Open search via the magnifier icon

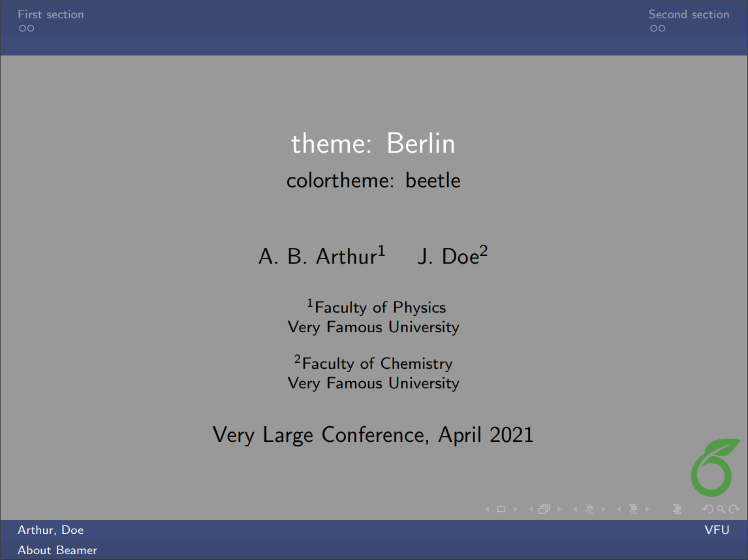pos(721,509)
